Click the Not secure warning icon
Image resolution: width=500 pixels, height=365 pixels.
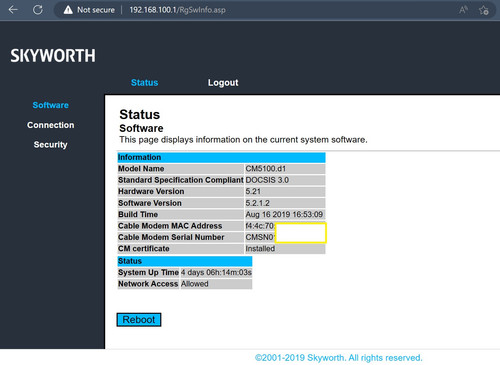(x=68, y=10)
